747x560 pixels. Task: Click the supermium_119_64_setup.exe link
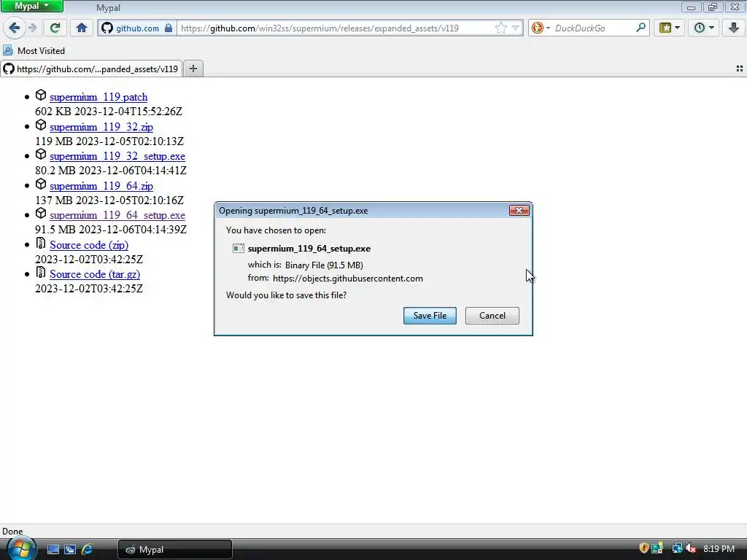coord(117,215)
